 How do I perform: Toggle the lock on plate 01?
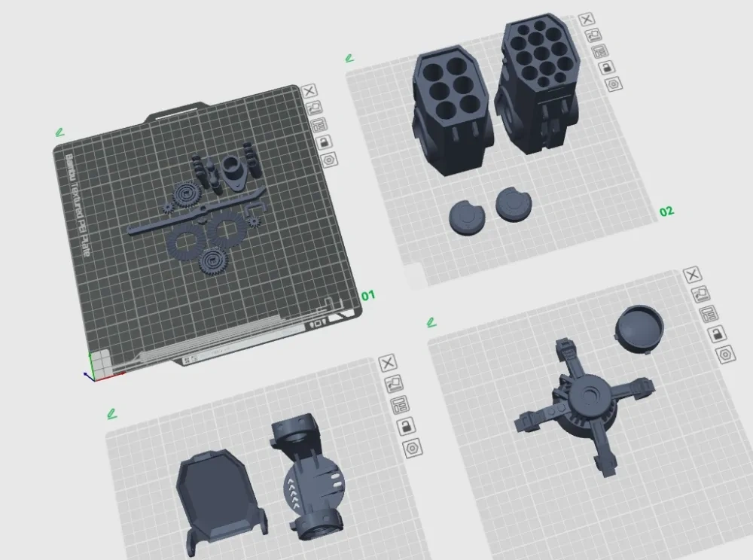click(324, 142)
